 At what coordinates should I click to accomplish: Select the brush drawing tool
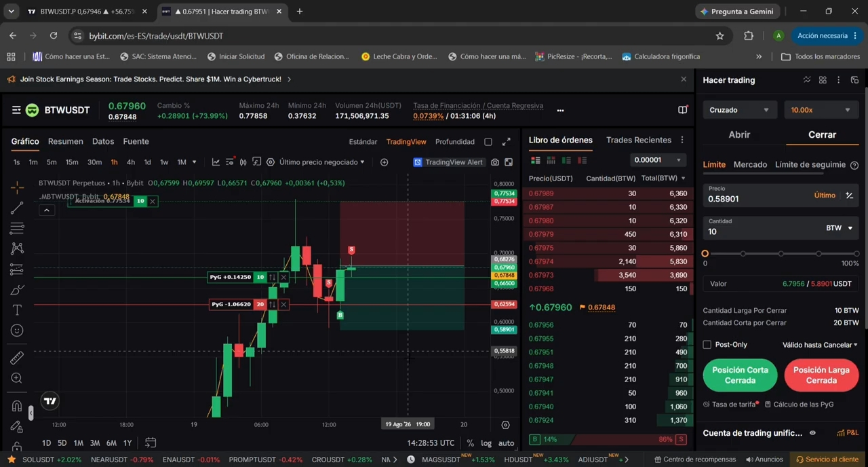coord(17,290)
